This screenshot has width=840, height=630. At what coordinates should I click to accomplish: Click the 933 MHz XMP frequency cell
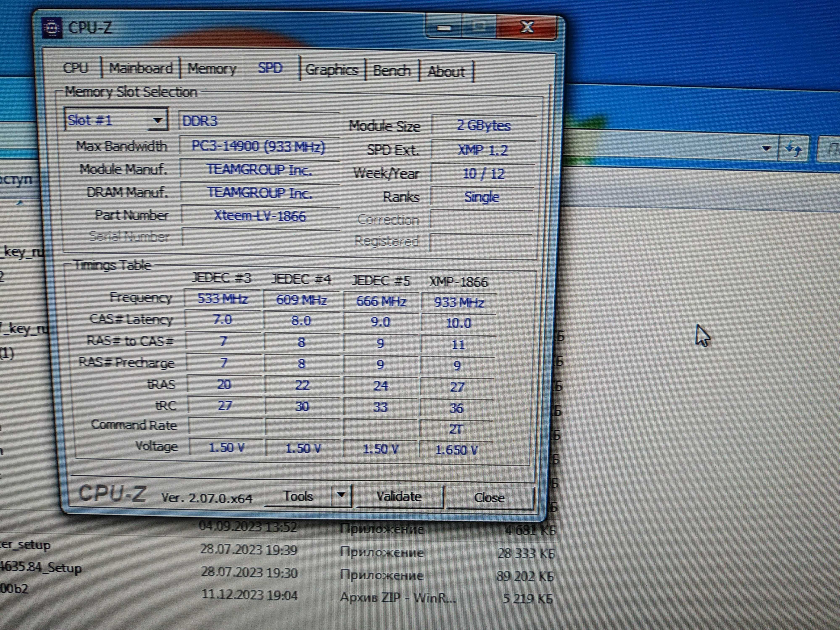(x=459, y=303)
